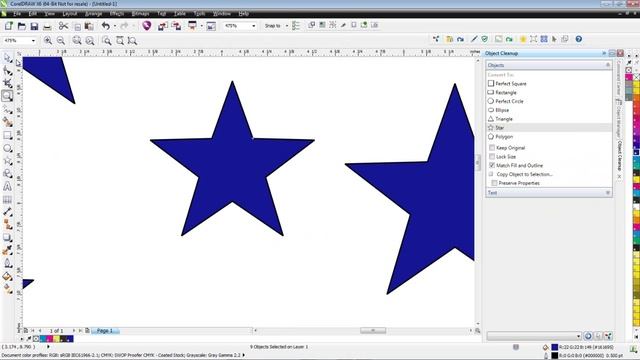The height and width of the screenshot is (360, 640).
Task: Open the Window menu
Action: 222,14
